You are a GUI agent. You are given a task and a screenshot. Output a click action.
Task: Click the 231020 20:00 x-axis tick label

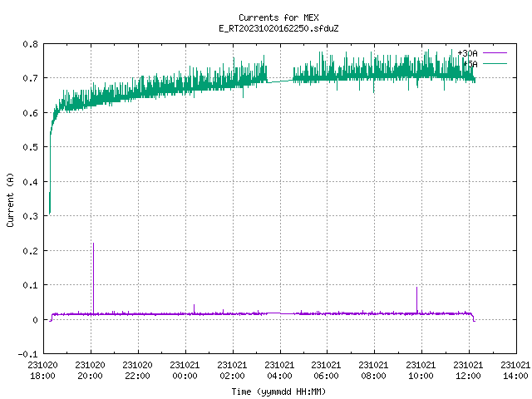tap(91, 371)
